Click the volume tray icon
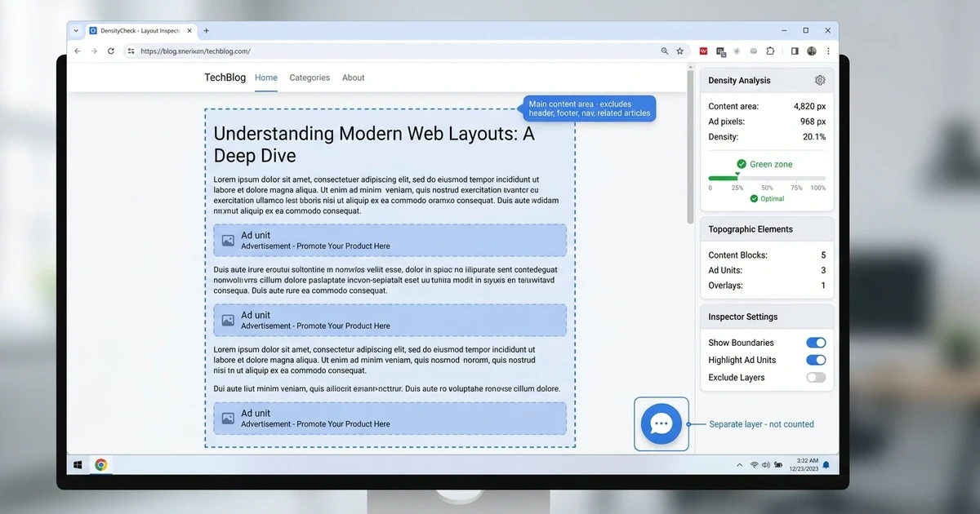This screenshot has height=514, width=980. point(765,464)
